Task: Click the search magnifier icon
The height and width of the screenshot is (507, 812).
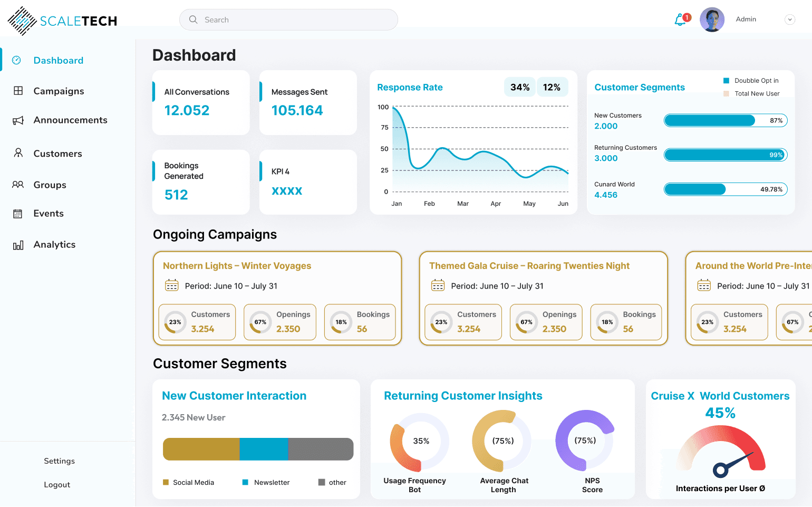Action: pos(194,20)
